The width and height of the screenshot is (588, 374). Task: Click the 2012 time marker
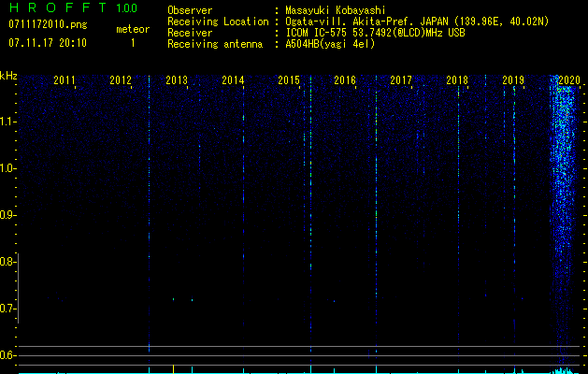coord(121,79)
